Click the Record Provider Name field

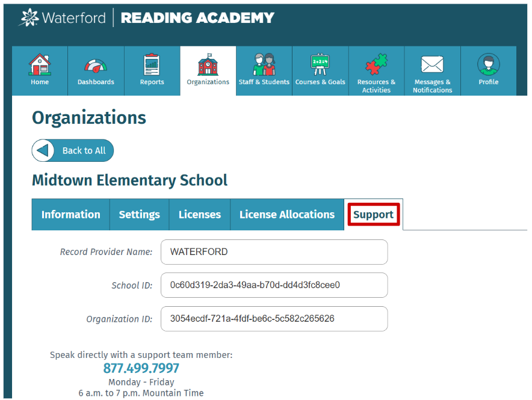click(x=274, y=252)
